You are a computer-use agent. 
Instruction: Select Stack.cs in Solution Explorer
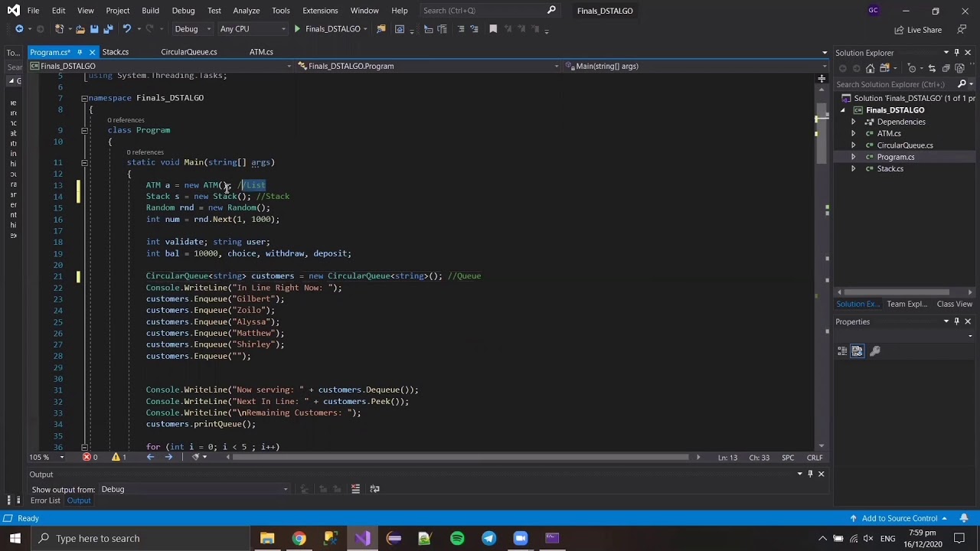[x=890, y=168]
